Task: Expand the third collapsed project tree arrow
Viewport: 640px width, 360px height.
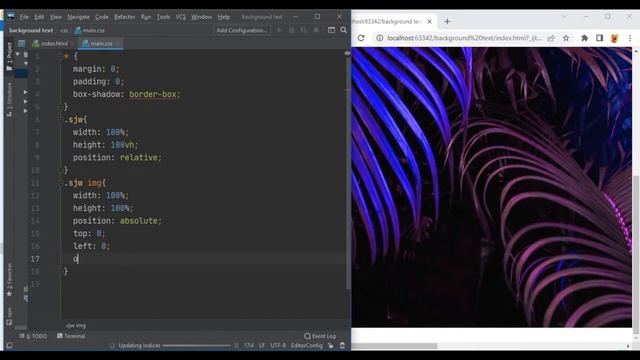Action: pos(26,111)
